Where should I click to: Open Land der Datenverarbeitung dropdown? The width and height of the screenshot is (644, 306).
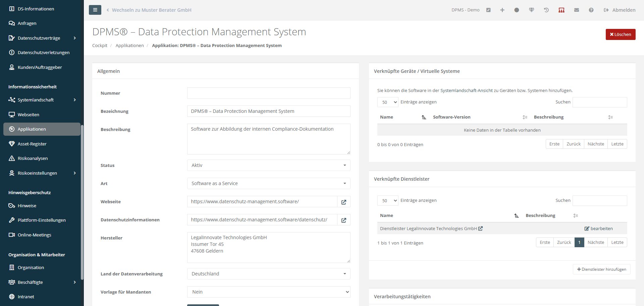tap(268, 274)
